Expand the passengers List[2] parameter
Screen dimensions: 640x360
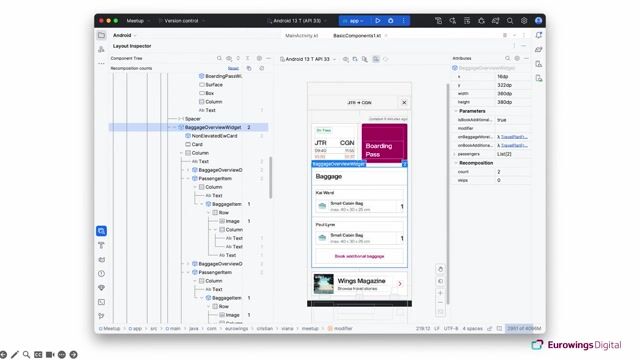[x=455, y=154]
